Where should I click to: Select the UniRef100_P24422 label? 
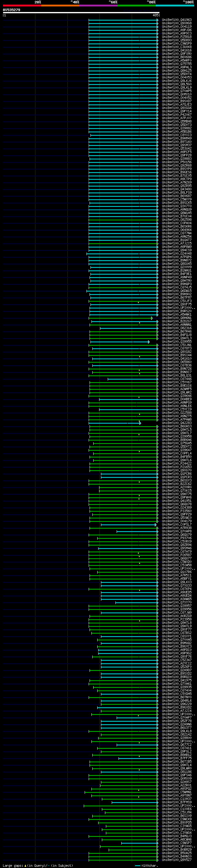(176, 464)
